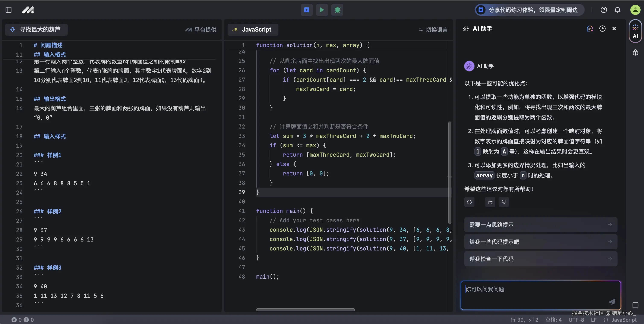Click the 需要一点思路提示 suggestion
Viewport: 644px width, 324px height.
(540, 225)
